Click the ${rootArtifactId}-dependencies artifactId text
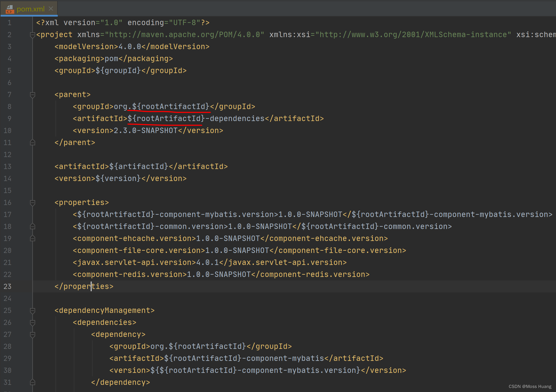Screen dimensions: 556x392 click(x=196, y=119)
